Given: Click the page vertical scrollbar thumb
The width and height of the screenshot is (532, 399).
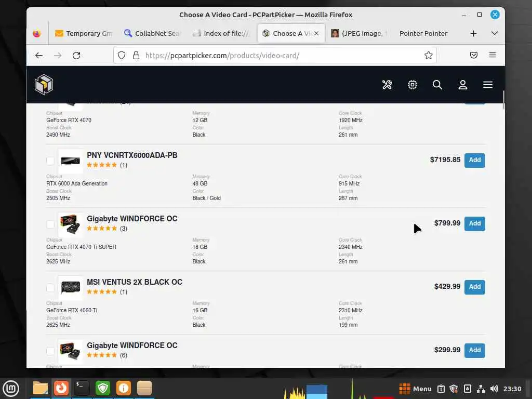Looking at the screenshot, I should [x=503, y=100].
